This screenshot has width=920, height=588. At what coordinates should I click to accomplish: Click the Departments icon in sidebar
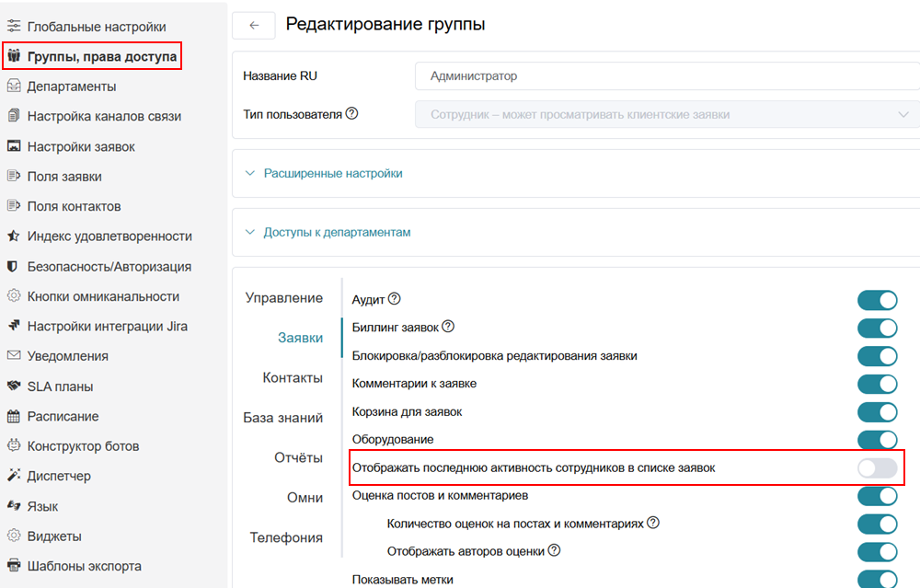(x=14, y=86)
